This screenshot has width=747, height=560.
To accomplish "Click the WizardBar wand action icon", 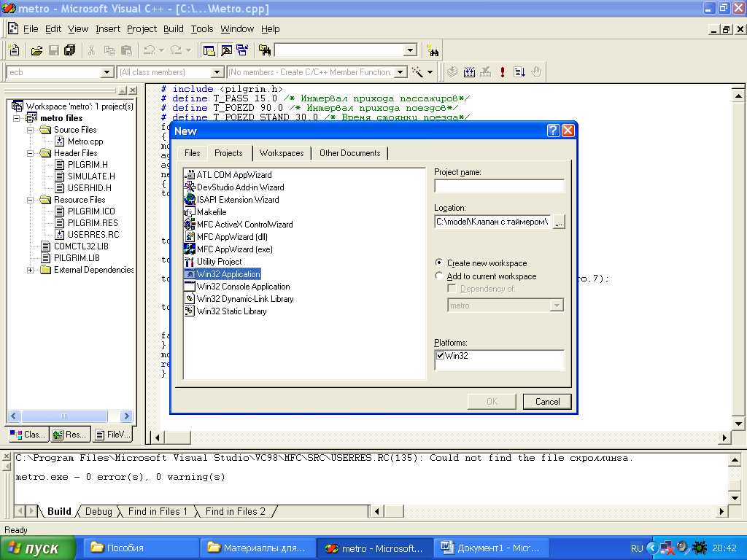I will click(418, 72).
